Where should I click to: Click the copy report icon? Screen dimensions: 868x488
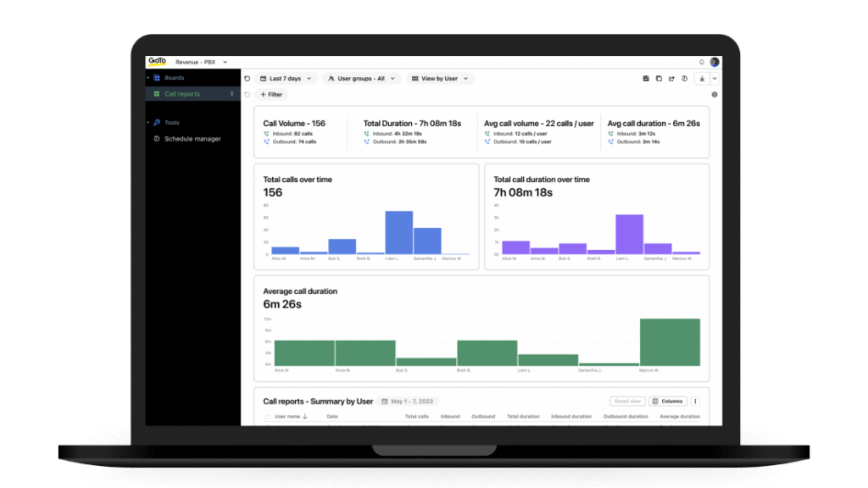pos(659,79)
